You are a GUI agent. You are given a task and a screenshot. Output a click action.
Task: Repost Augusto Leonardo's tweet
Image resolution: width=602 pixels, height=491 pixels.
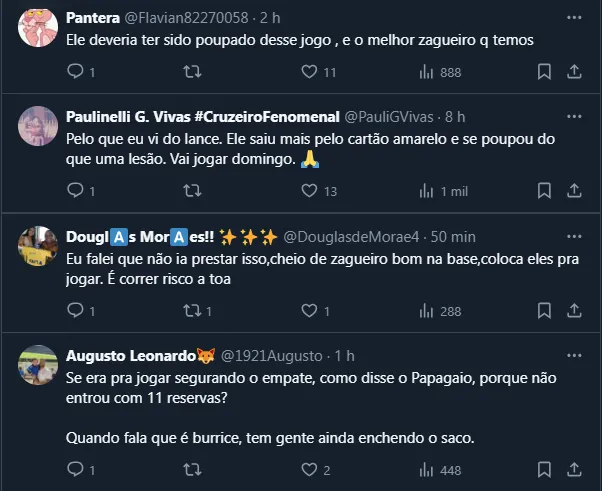(192, 470)
